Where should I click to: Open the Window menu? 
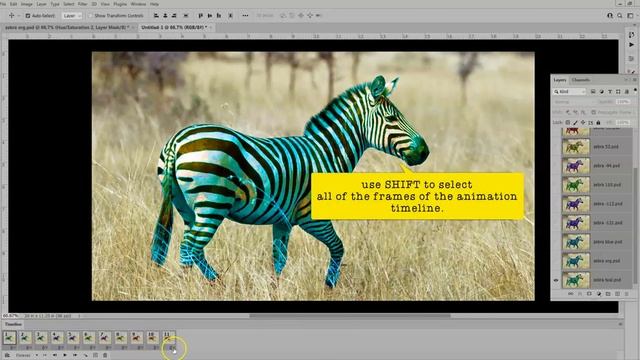[x=138, y=4]
